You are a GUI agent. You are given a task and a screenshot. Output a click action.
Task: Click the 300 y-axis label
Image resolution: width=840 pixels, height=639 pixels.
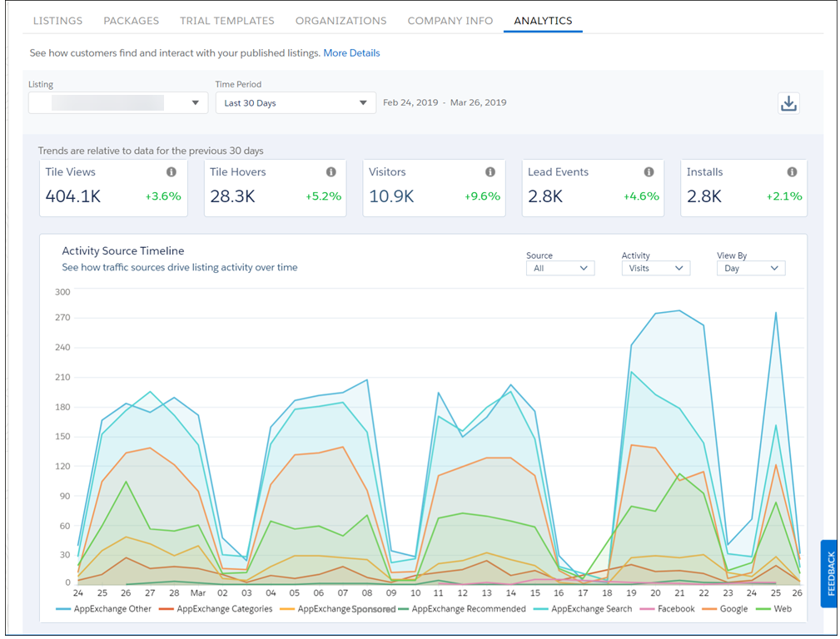coord(62,292)
